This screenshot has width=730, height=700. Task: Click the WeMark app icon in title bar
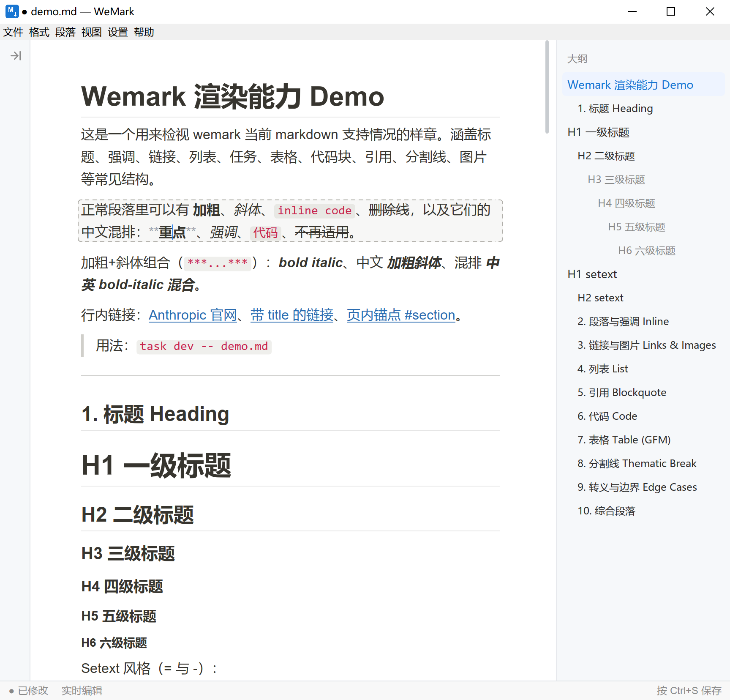12,11
